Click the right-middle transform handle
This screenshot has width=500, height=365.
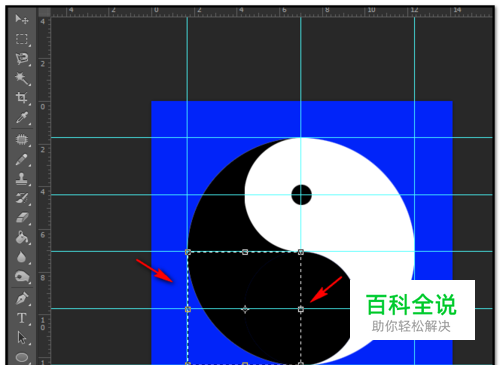point(301,309)
